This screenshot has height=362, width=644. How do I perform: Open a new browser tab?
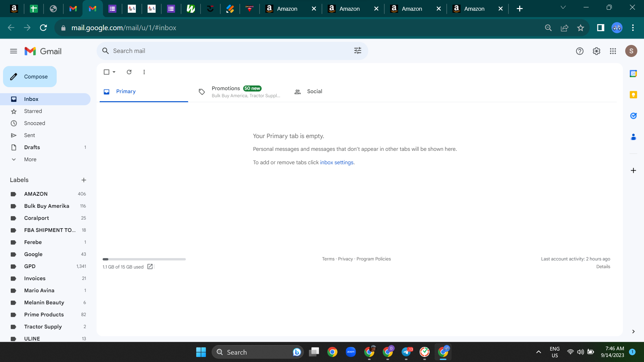coord(520,9)
